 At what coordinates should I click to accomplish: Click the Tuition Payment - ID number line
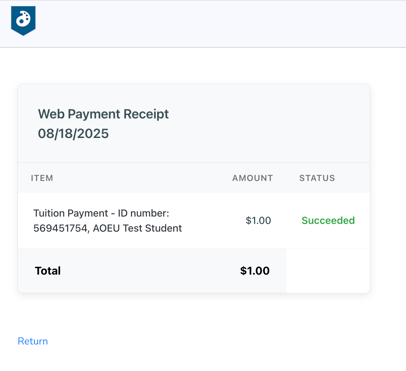tap(101, 213)
